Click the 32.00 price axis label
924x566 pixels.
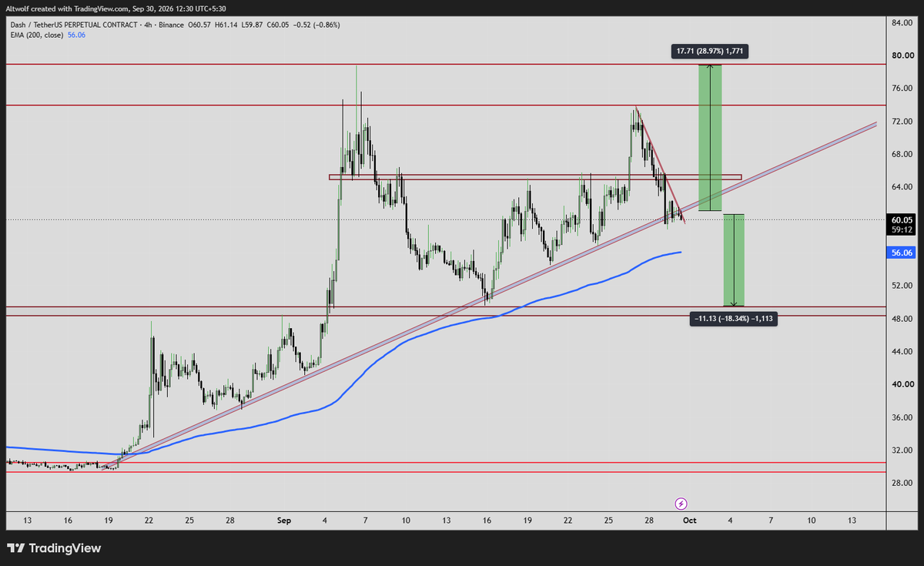tap(902, 450)
